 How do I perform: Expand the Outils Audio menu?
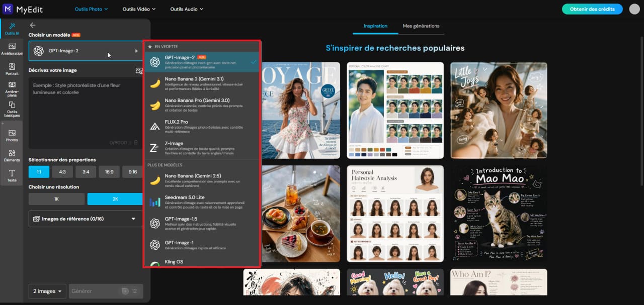coord(187,9)
